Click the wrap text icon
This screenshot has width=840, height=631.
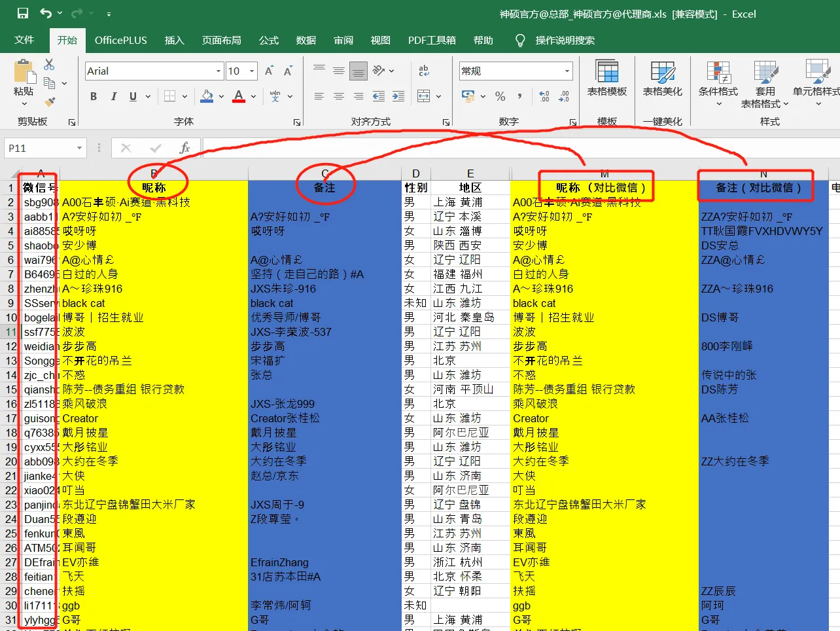coord(424,70)
